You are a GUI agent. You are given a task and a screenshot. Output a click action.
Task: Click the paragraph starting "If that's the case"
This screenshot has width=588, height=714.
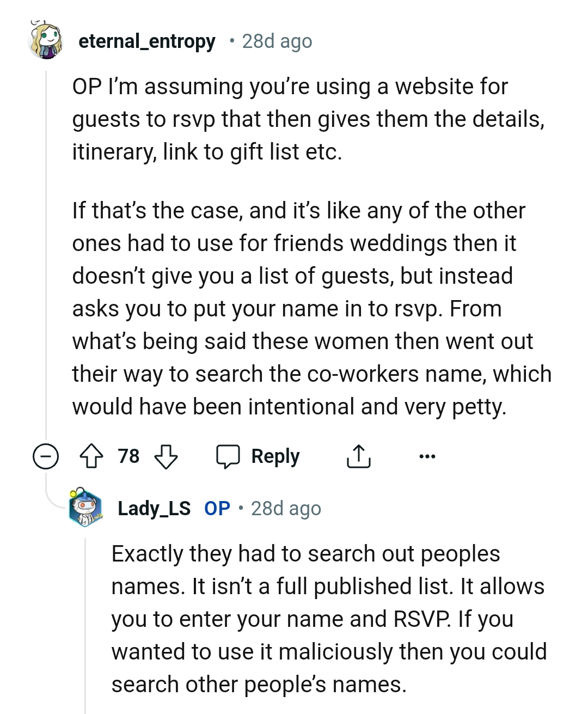pos(311,308)
